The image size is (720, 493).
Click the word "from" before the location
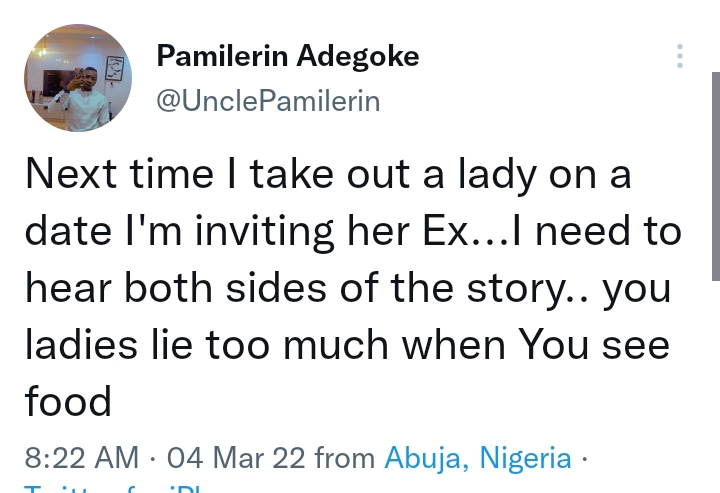tap(345, 458)
